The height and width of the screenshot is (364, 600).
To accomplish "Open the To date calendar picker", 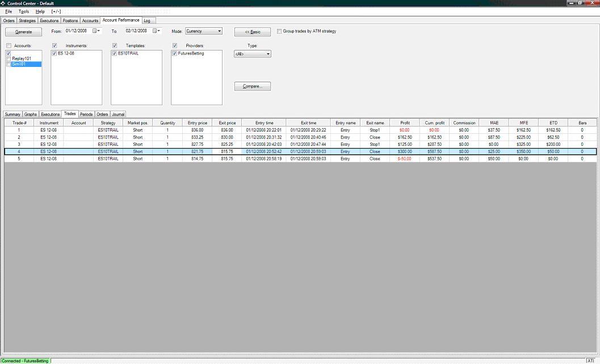I will tap(157, 31).
